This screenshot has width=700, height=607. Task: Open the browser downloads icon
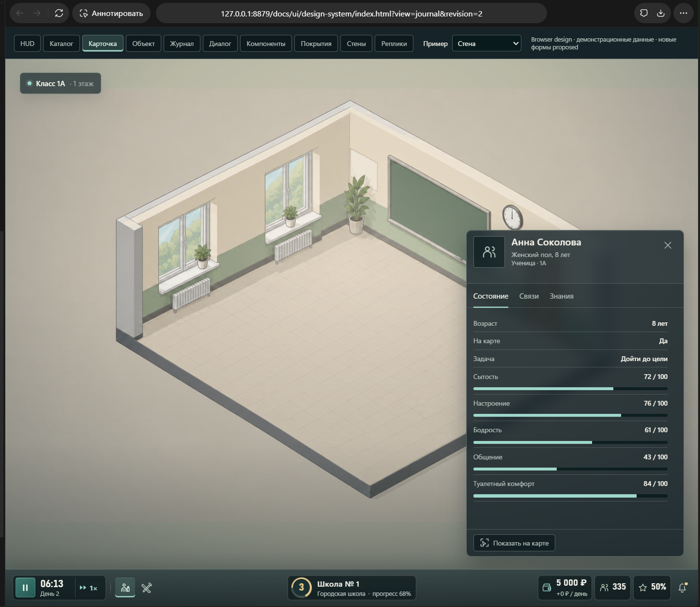pos(661,14)
